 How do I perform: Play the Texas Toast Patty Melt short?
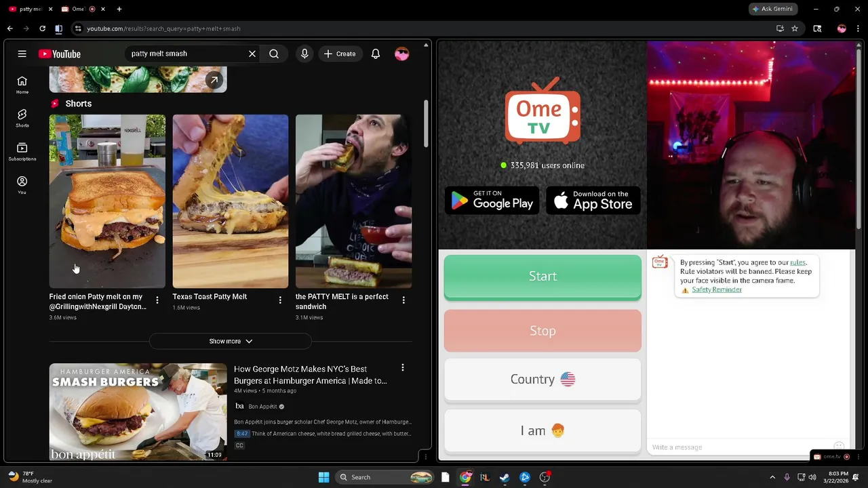tap(231, 201)
